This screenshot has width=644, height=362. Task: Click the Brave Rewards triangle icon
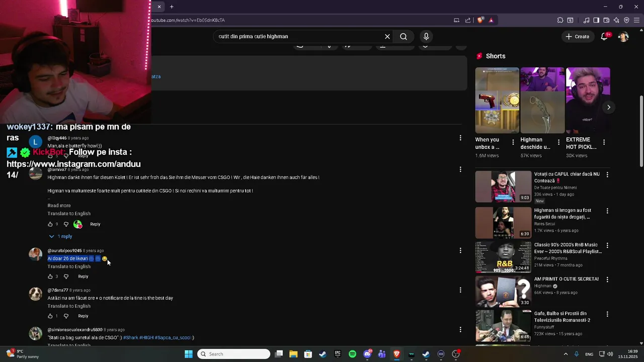[x=491, y=20]
